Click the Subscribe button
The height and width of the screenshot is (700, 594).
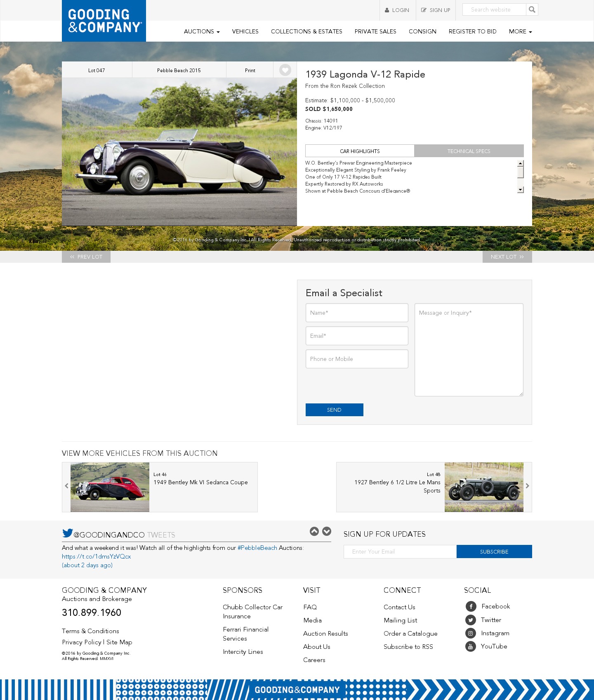click(x=494, y=552)
